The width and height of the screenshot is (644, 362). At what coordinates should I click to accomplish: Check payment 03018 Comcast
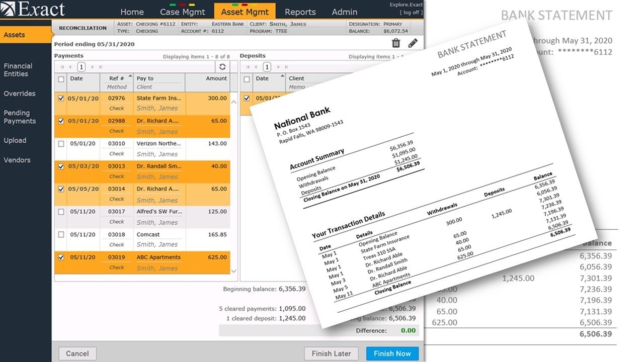click(61, 235)
